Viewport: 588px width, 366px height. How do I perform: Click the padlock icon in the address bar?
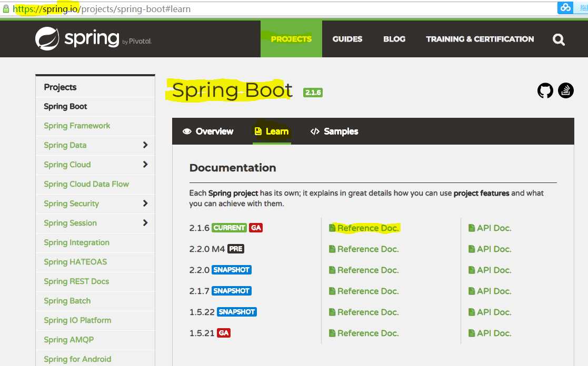[6, 8]
